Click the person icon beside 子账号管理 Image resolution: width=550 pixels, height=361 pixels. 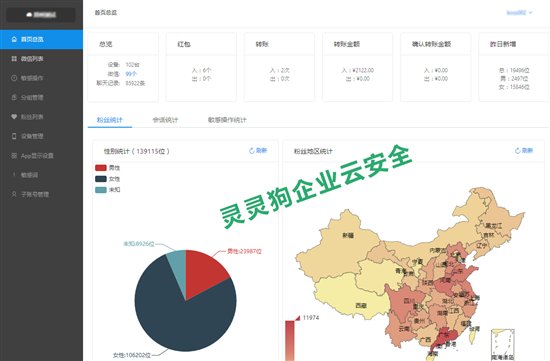(x=14, y=194)
